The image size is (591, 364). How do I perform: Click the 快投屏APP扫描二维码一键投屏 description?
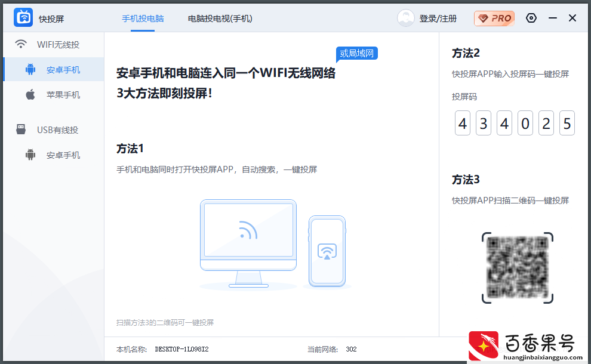(x=510, y=200)
